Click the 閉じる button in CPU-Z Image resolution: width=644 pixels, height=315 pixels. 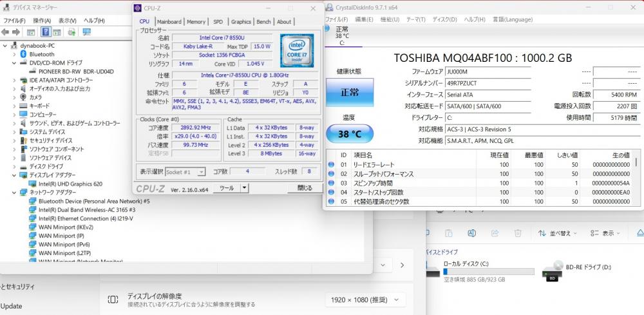pyautogui.click(x=304, y=188)
